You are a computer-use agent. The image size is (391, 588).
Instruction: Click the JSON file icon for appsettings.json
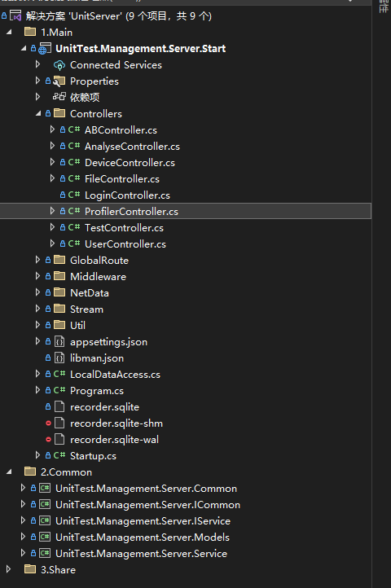59,341
